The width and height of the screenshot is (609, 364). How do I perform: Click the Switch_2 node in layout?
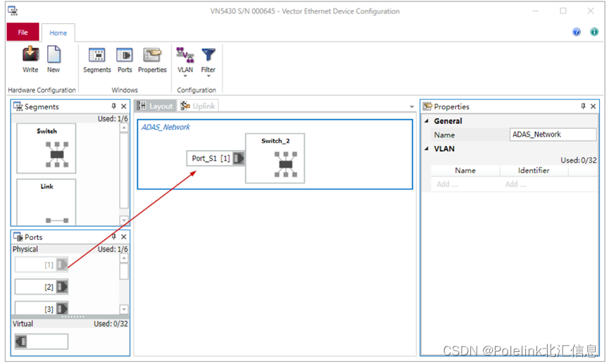point(275,158)
